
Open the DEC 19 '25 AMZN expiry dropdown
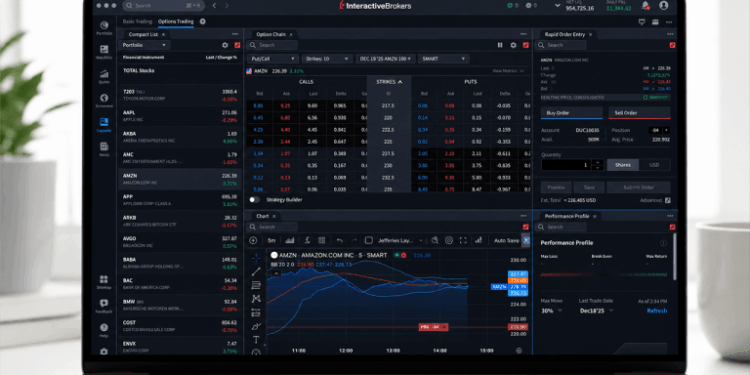tap(385, 59)
